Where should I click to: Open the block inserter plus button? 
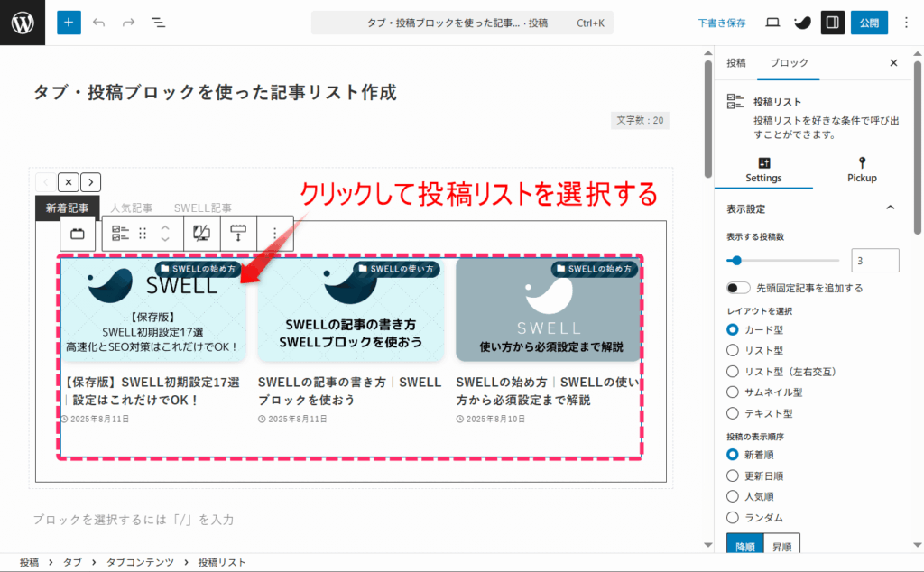coord(69,23)
